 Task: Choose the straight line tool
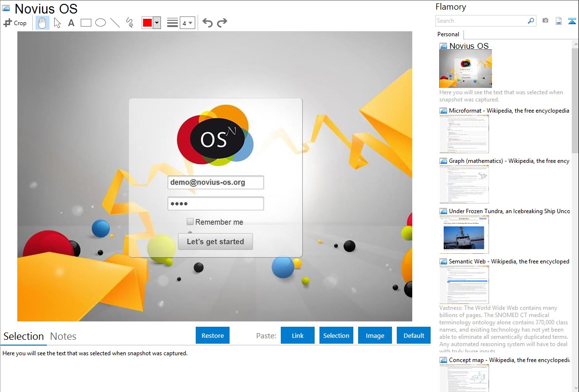pyautogui.click(x=115, y=23)
